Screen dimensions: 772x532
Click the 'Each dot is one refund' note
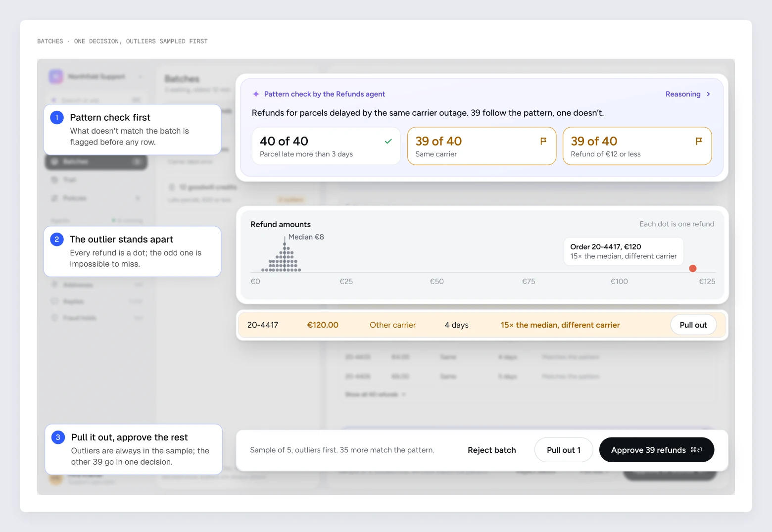point(676,224)
